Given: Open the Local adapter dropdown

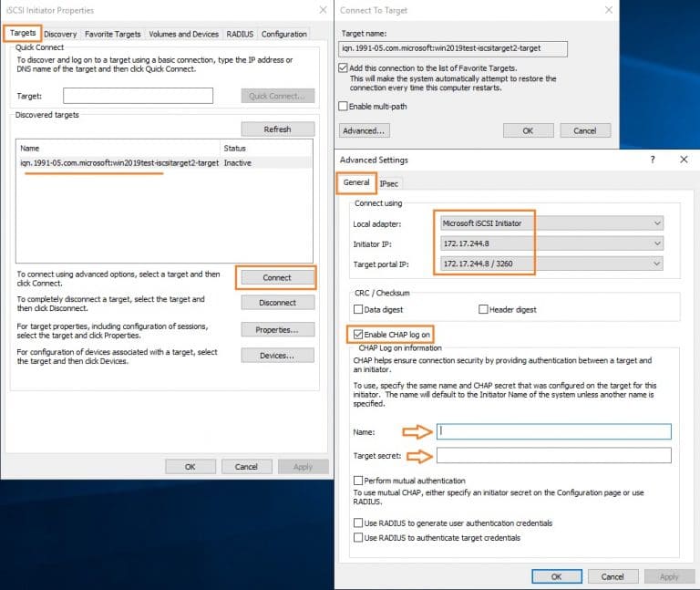Looking at the screenshot, I should 551,223.
